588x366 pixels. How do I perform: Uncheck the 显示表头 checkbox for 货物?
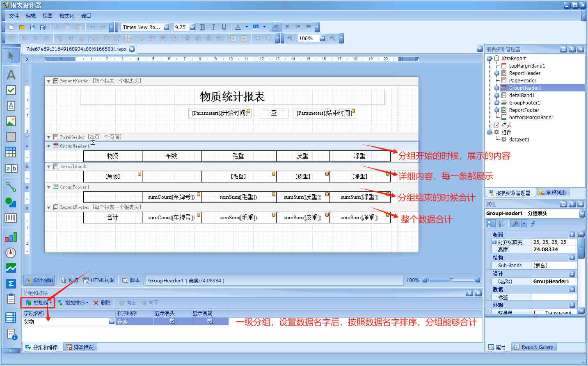(172, 321)
